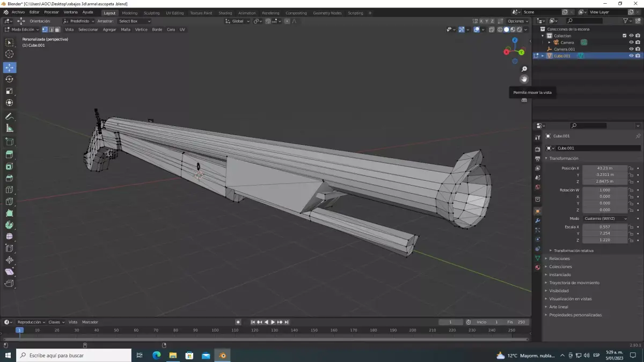Enable edge select mode
Image resolution: width=644 pixels, height=362 pixels.
tap(51, 29)
